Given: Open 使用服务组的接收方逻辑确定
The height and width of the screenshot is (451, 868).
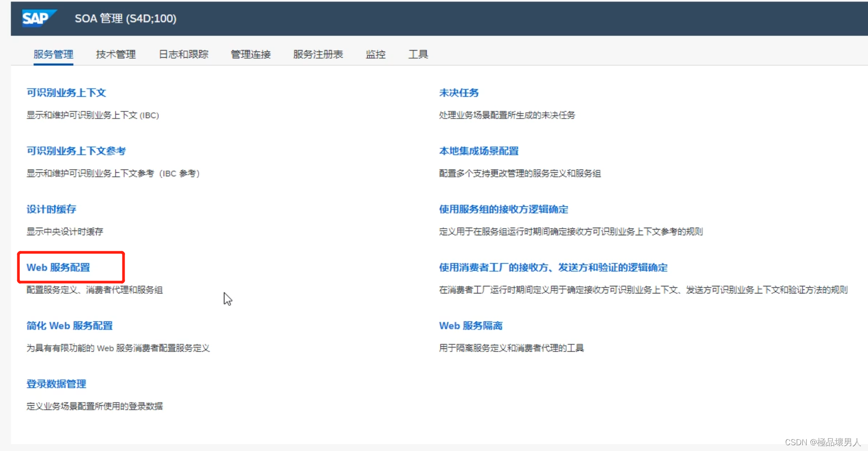Looking at the screenshot, I should coord(503,209).
